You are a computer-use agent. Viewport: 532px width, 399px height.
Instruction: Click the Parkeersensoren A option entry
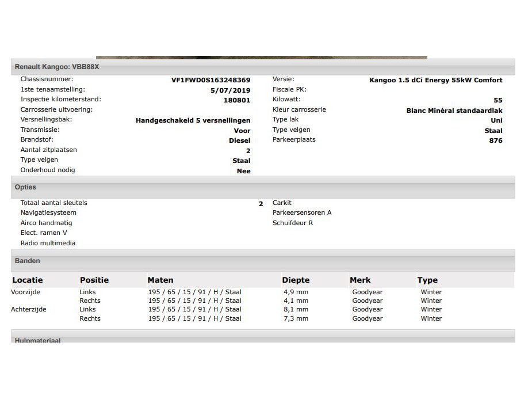pyautogui.click(x=302, y=213)
